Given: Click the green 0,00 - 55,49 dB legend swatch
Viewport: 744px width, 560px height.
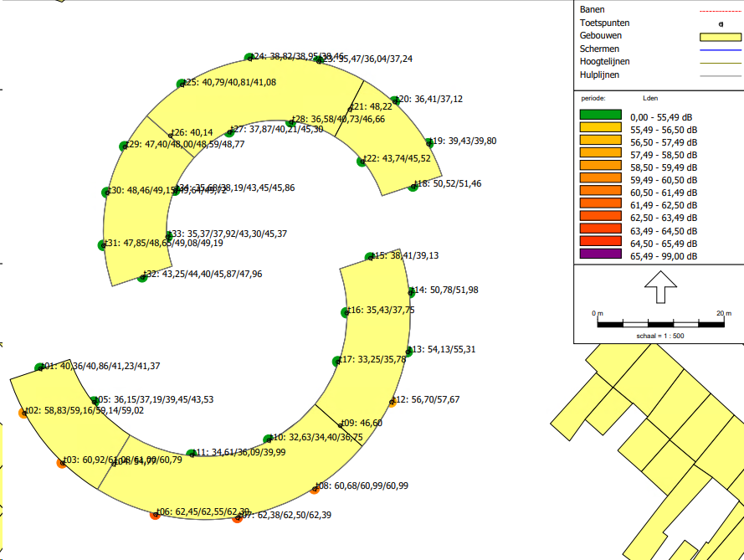Looking at the screenshot, I should (600, 115).
